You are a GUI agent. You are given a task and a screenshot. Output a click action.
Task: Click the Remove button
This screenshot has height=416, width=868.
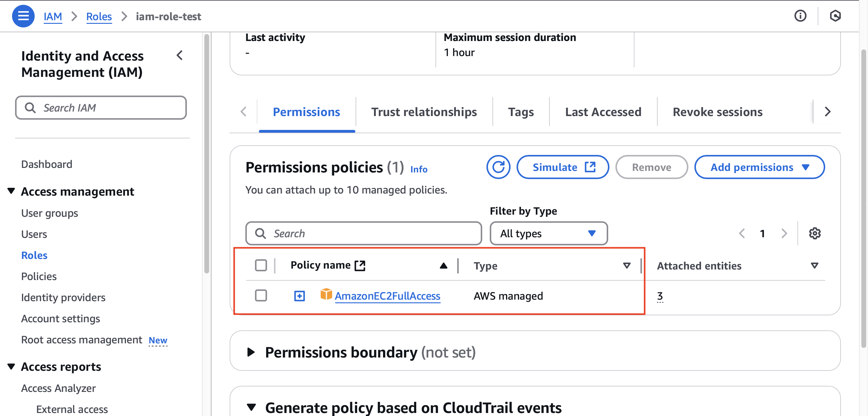(x=651, y=167)
